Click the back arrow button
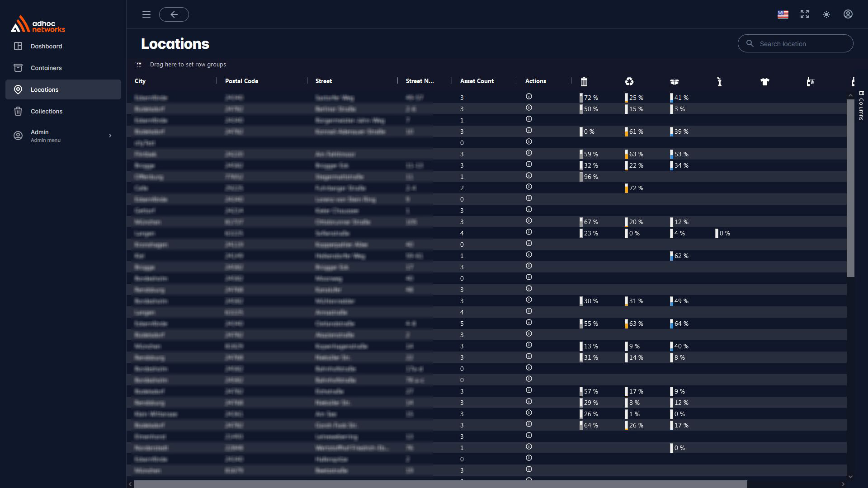This screenshot has height=488, width=868. 174,14
